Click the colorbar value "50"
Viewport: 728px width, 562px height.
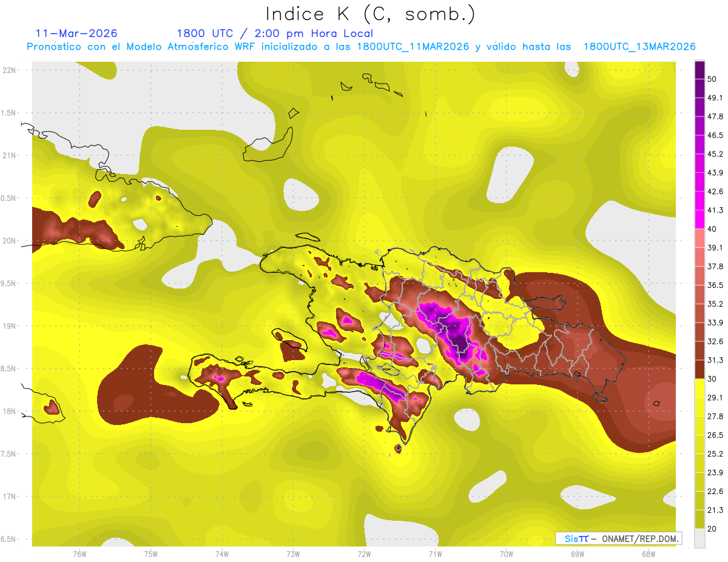tap(713, 79)
